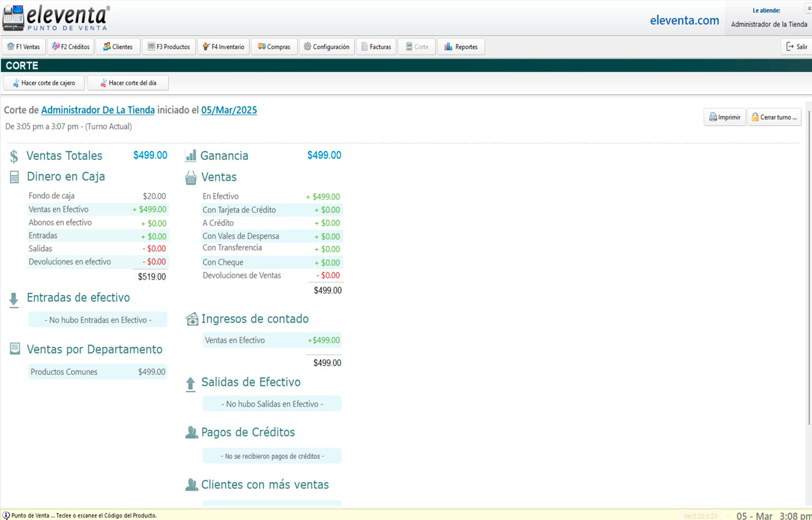This screenshot has height=520, width=812.
Task: Access F3 Productos product catalog
Action: click(x=169, y=46)
